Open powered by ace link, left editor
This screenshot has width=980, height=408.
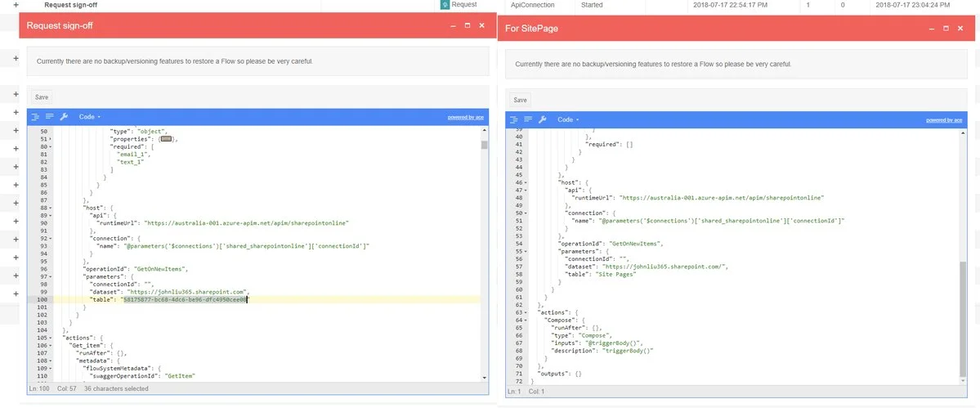coord(465,117)
